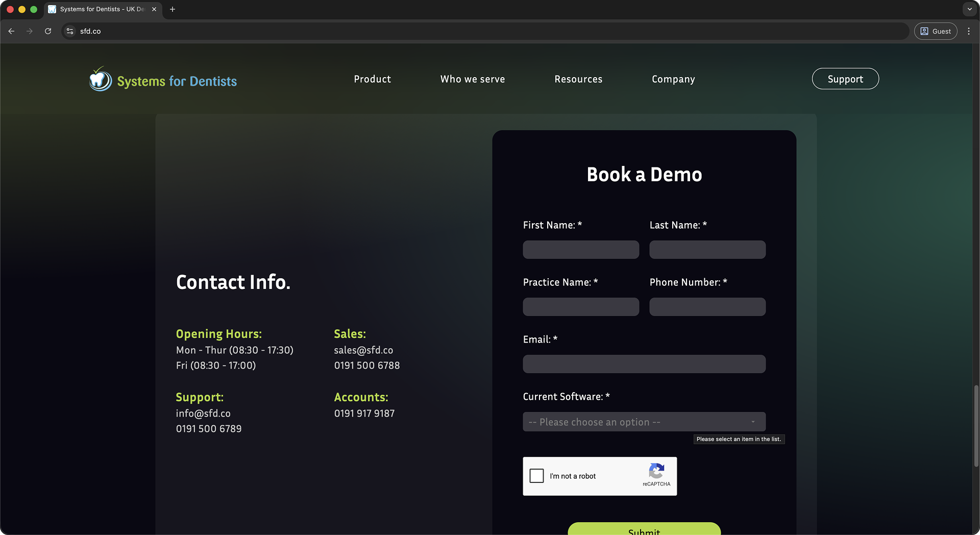980x535 pixels.
Task: Click the sales@sfd.co email address
Action: (x=363, y=350)
